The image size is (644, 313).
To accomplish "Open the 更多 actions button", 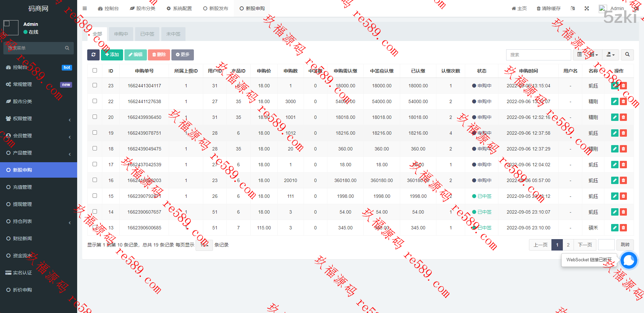I will pos(182,55).
